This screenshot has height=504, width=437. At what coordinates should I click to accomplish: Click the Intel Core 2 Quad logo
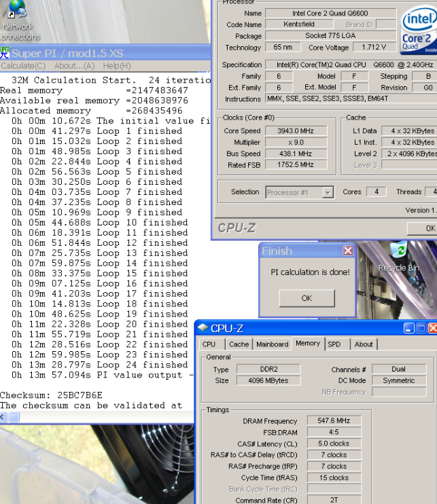[419, 30]
